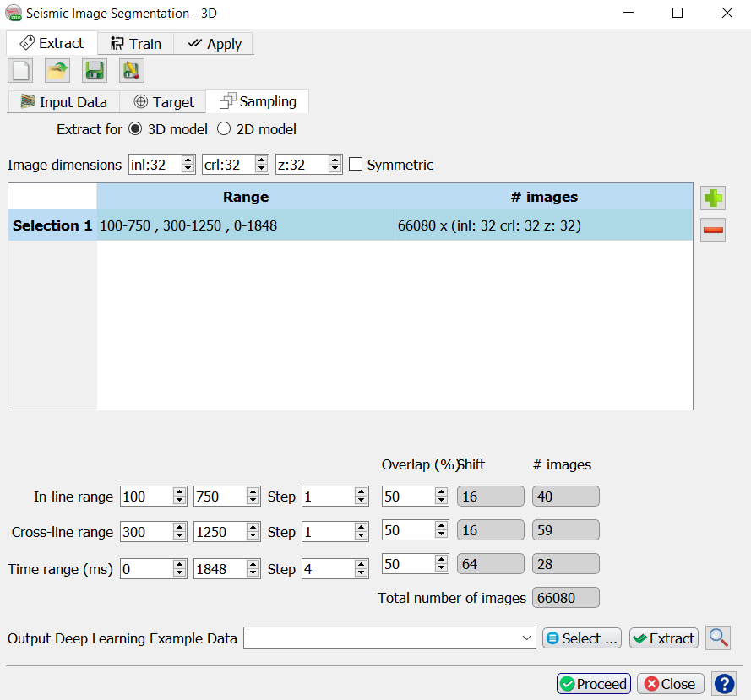751x700 pixels.
Task: Remove selection with red minus icon
Action: [713, 230]
